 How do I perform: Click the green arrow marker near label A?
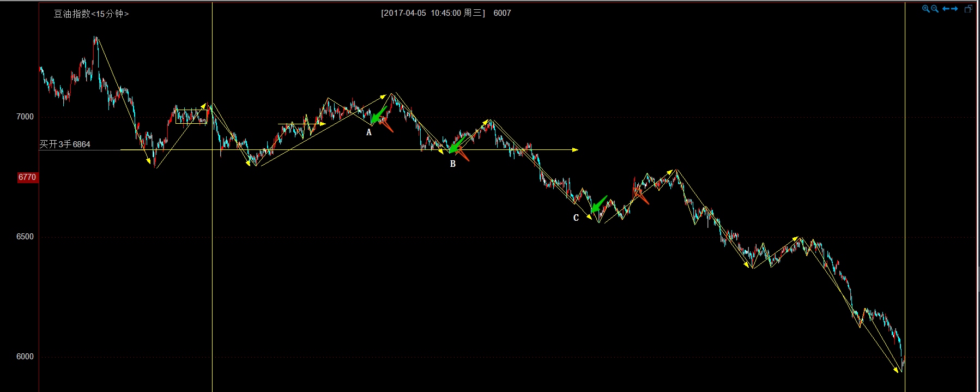tap(378, 116)
